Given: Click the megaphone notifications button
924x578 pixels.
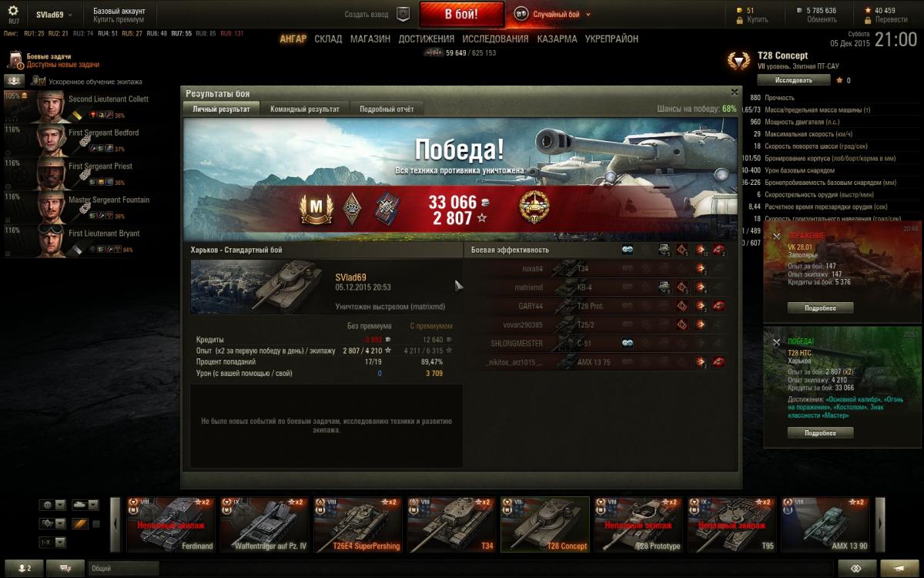Looking at the screenshot, I should [x=900, y=568].
